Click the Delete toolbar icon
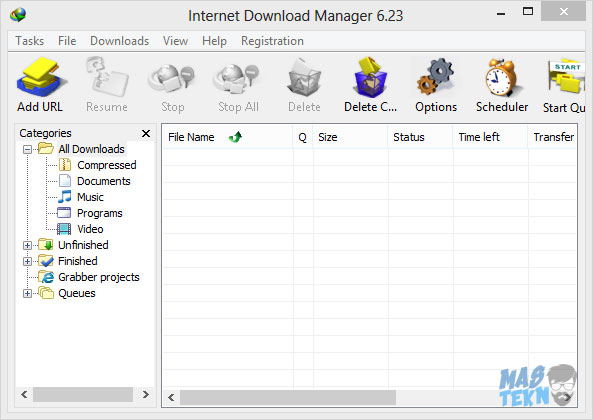This screenshot has height=420, width=593. [304, 78]
